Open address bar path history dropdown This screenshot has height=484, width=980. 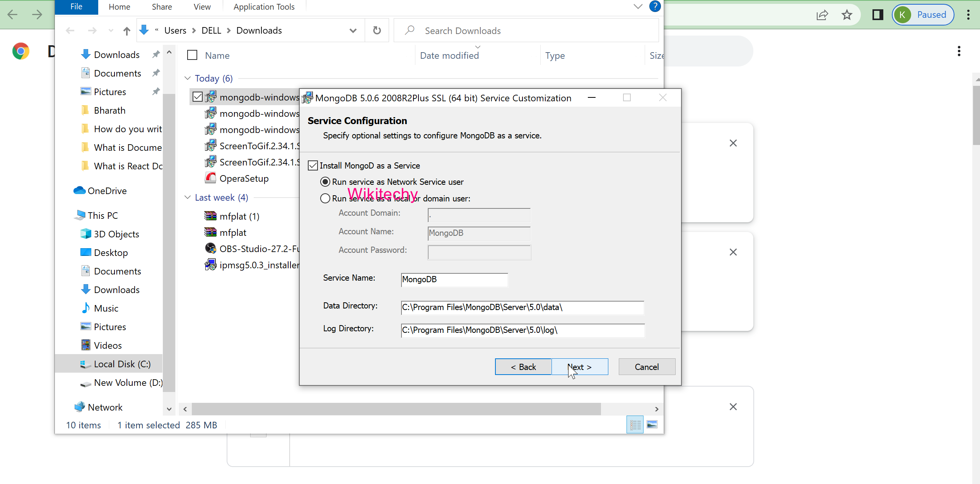[353, 31]
